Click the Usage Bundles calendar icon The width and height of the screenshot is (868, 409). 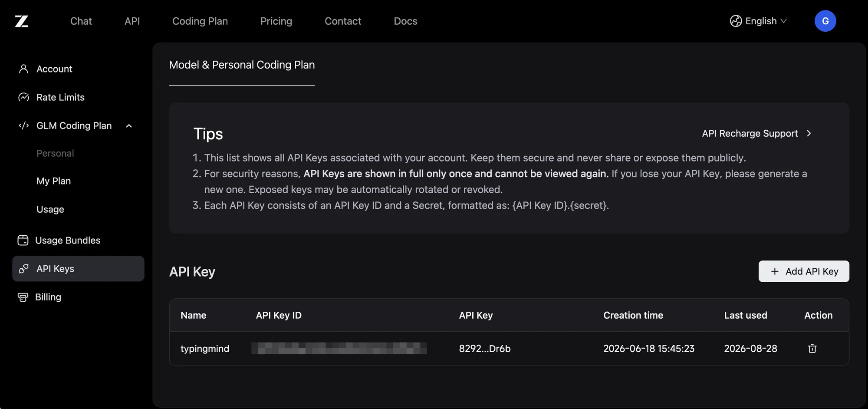(23, 240)
